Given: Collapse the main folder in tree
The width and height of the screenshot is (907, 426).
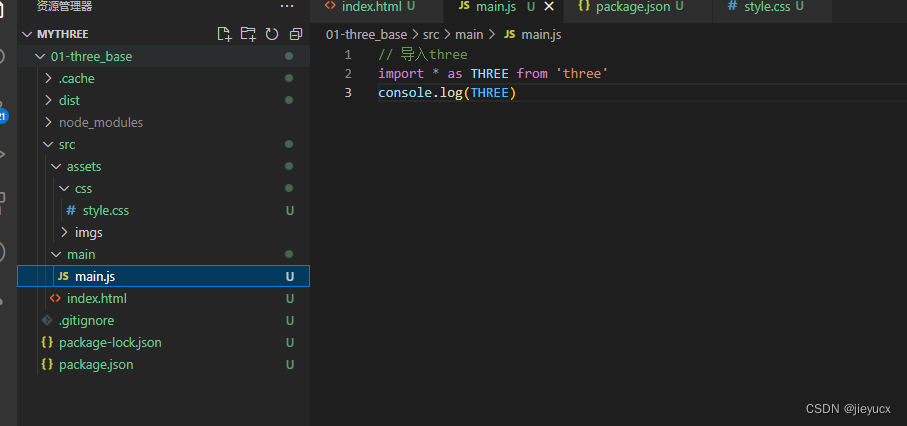Looking at the screenshot, I should click(x=56, y=254).
